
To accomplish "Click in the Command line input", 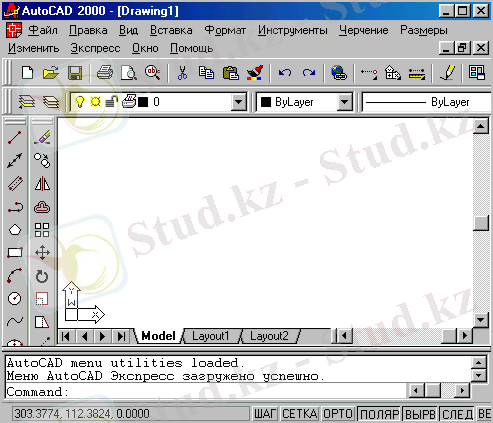I will pos(207,392).
